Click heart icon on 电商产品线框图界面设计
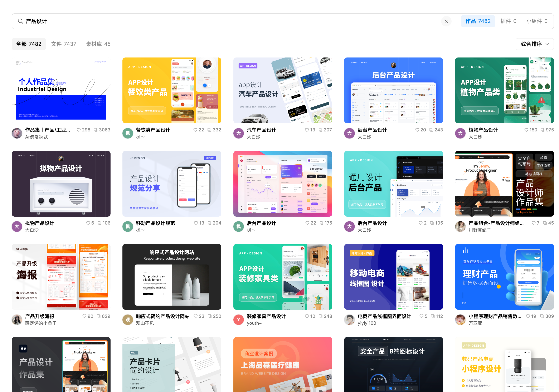The image size is (559, 392). click(422, 316)
